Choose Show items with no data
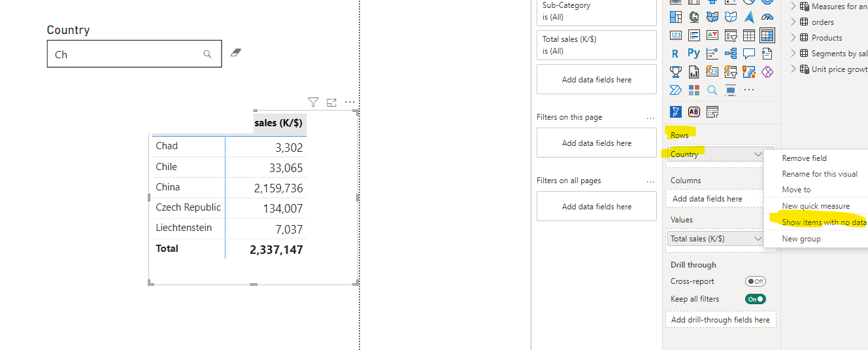Image resolution: width=868 pixels, height=350 pixels. (x=824, y=222)
